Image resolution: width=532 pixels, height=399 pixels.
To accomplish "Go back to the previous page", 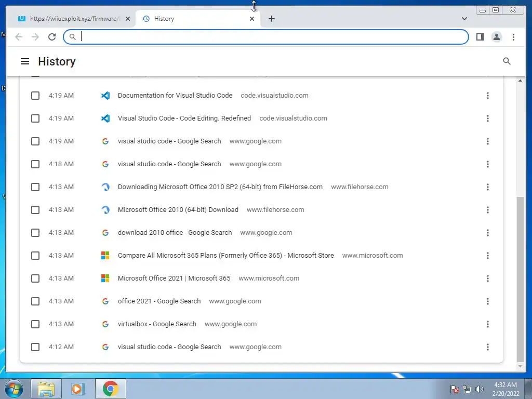I will pyautogui.click(x=19, y=37).
